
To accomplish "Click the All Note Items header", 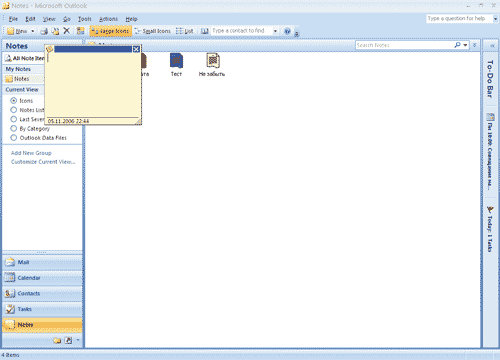I will coord(24,58).
